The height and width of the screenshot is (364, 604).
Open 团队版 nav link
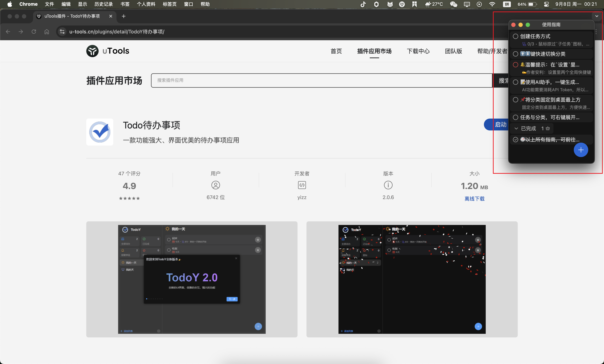point(454,51)
